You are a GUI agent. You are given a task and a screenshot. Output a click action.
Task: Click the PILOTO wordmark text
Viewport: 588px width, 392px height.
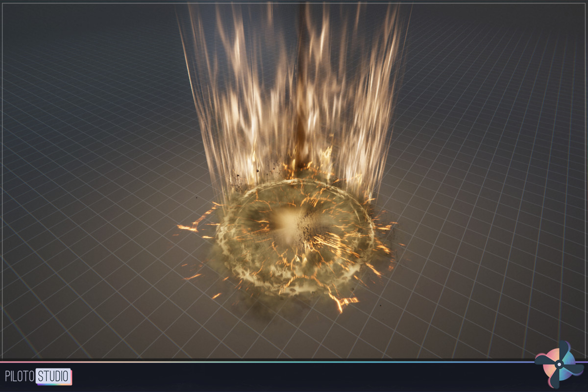pos(20,375)
